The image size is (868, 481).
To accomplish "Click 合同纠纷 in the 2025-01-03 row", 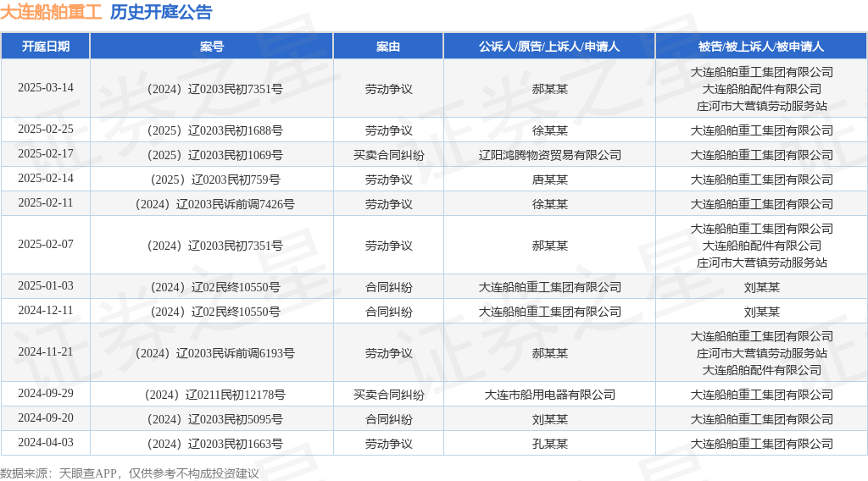I will 388,287.
